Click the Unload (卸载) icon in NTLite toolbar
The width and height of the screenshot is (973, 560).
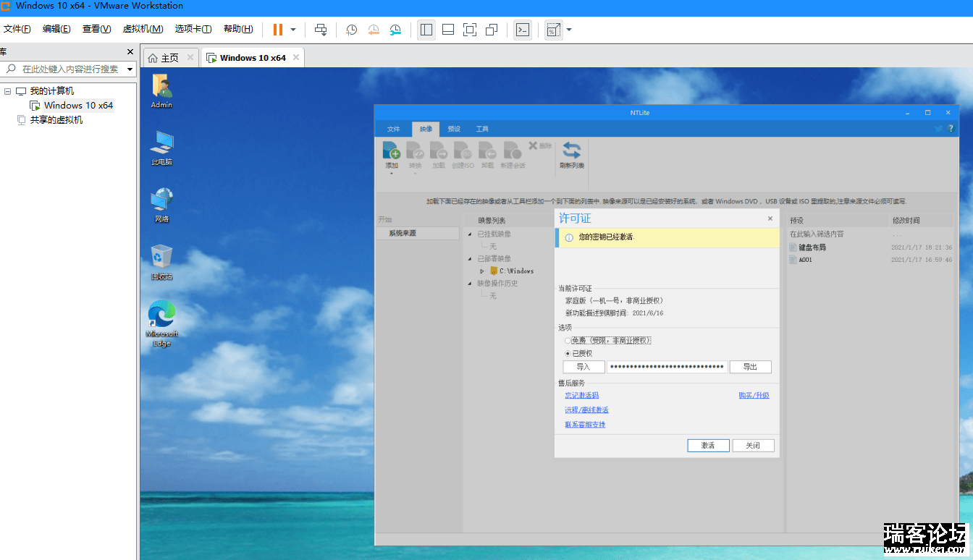[488, 150]
